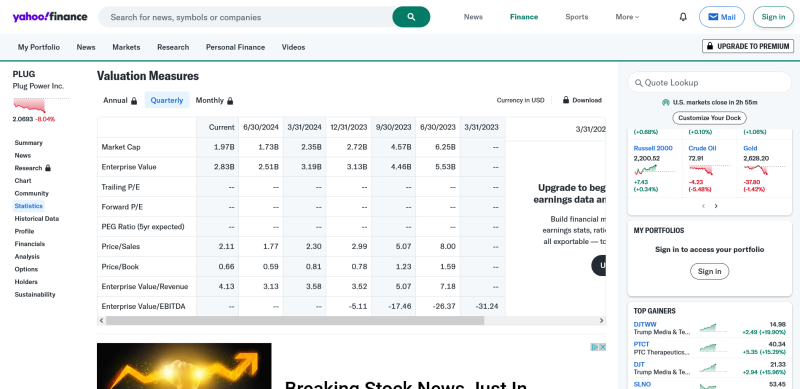Open DJTWW top gainer link
Image resolution: width=800 pixels, height=389 pixels.
pyautogui.click(x=645, y=324)
